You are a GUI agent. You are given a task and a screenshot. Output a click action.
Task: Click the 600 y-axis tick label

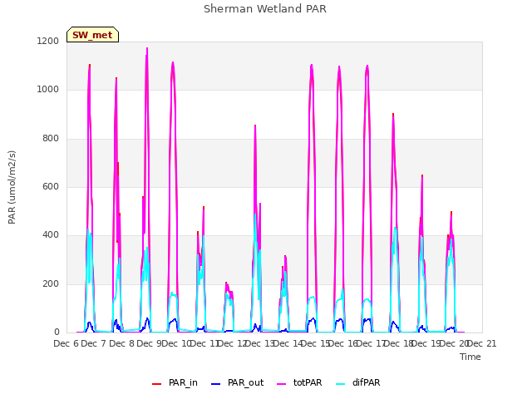[51, 186]
